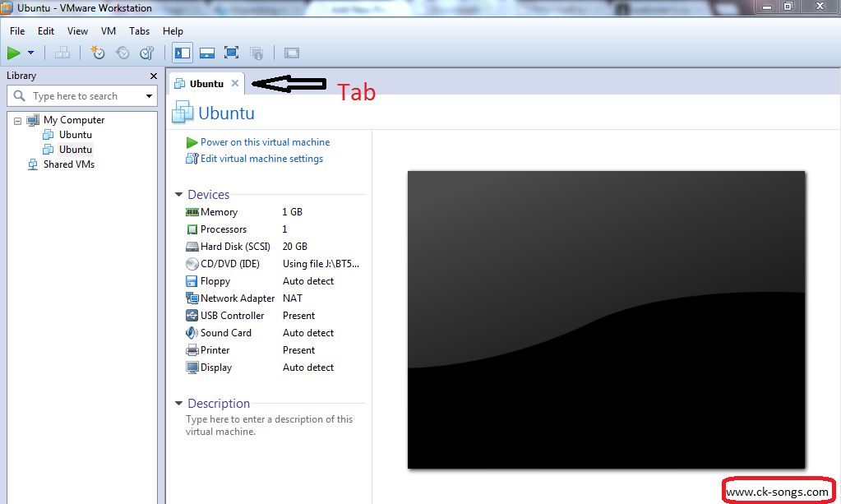Click Edit virtual machine settings link

[x=261, y=159]
